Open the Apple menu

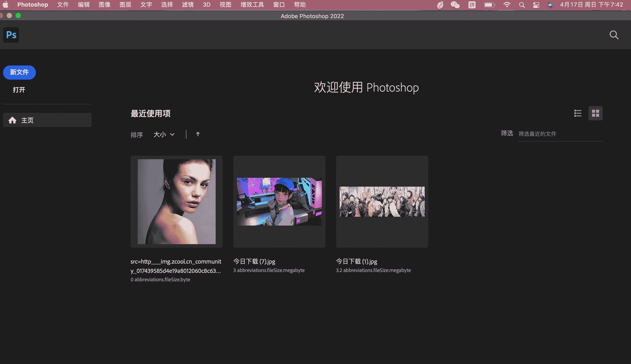coord(6,5)
